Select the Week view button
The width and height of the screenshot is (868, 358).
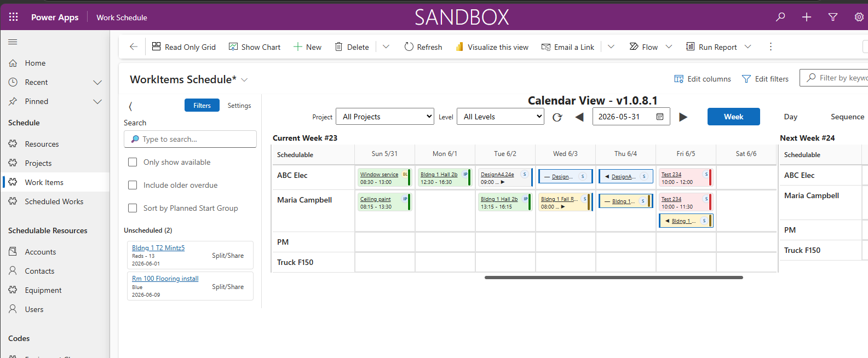(x=733, y=117)
